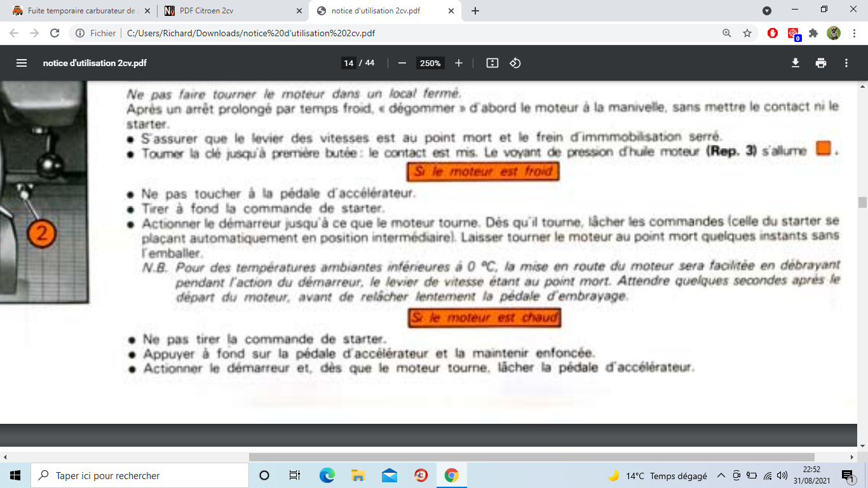This screenshot has height=488, width=868.
Task: Click the zoom in plus button
Action: [x=459, y=63]
